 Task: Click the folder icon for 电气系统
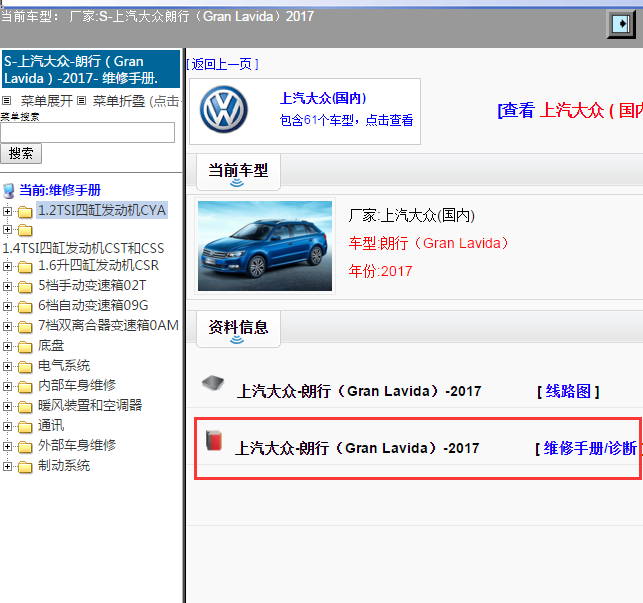[x=25, y=367]
